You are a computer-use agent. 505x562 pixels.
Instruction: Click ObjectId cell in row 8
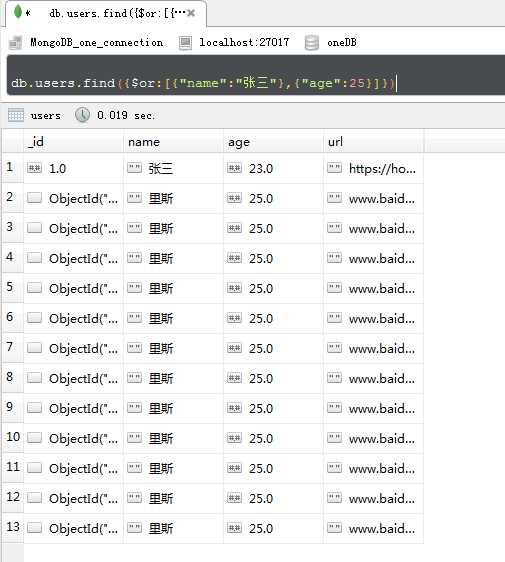[x=73, y=378]
